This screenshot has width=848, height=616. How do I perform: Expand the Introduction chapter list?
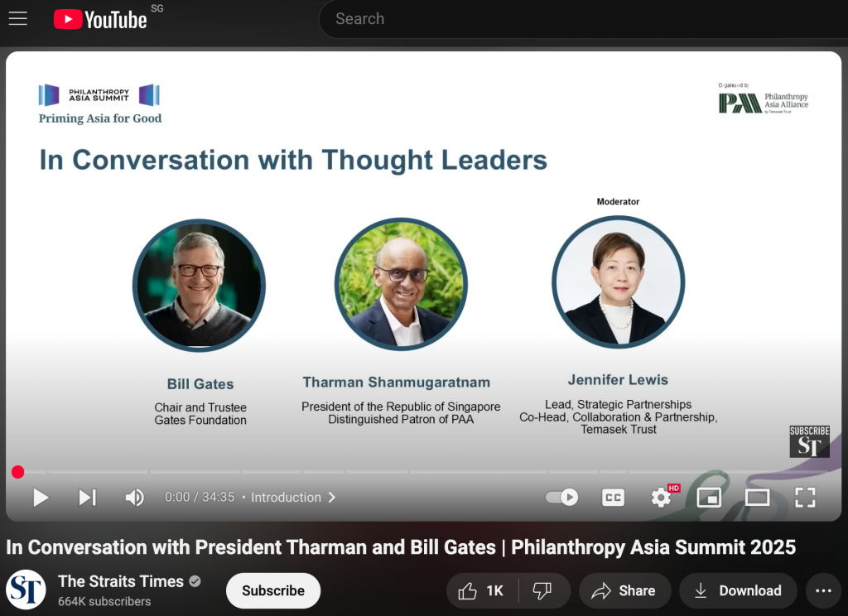click(294, 497)
